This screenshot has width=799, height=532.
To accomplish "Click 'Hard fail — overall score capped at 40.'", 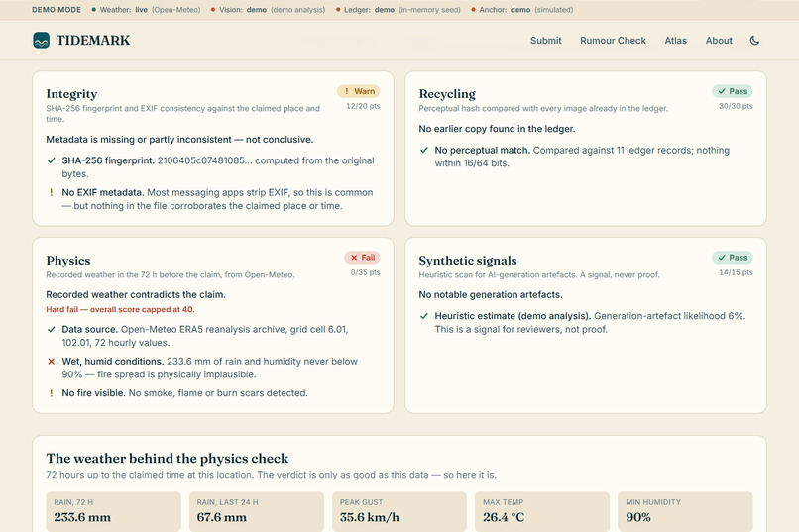I will 120,309.
